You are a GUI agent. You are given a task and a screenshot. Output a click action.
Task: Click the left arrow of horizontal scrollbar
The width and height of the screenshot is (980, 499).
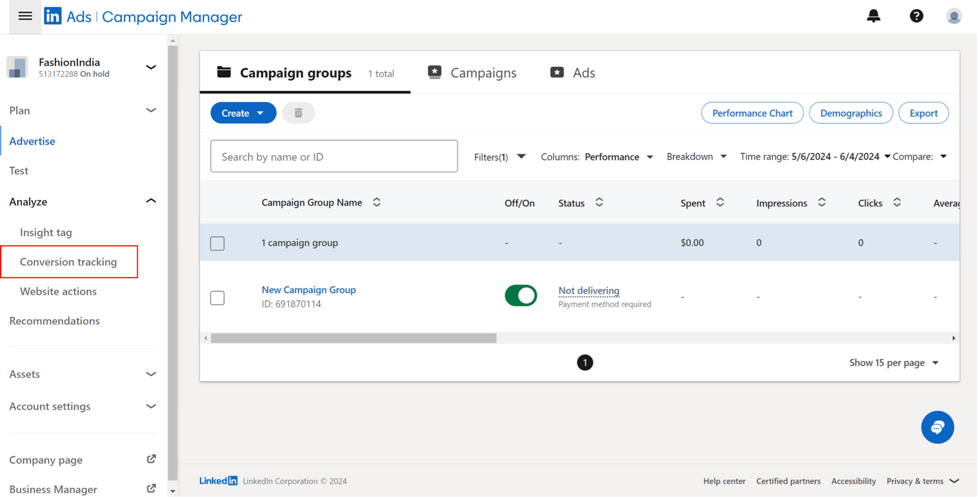pos(205,338)
